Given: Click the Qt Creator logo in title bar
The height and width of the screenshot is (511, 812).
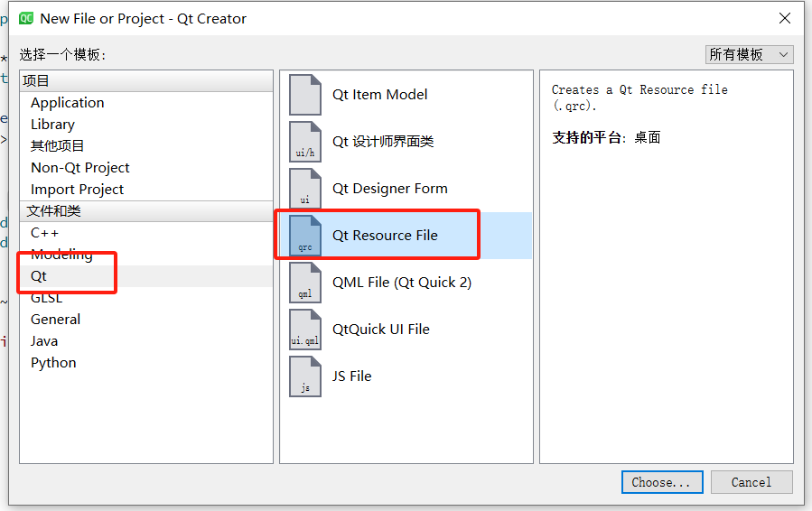Looking at the screenshot, I should point(26,19).
